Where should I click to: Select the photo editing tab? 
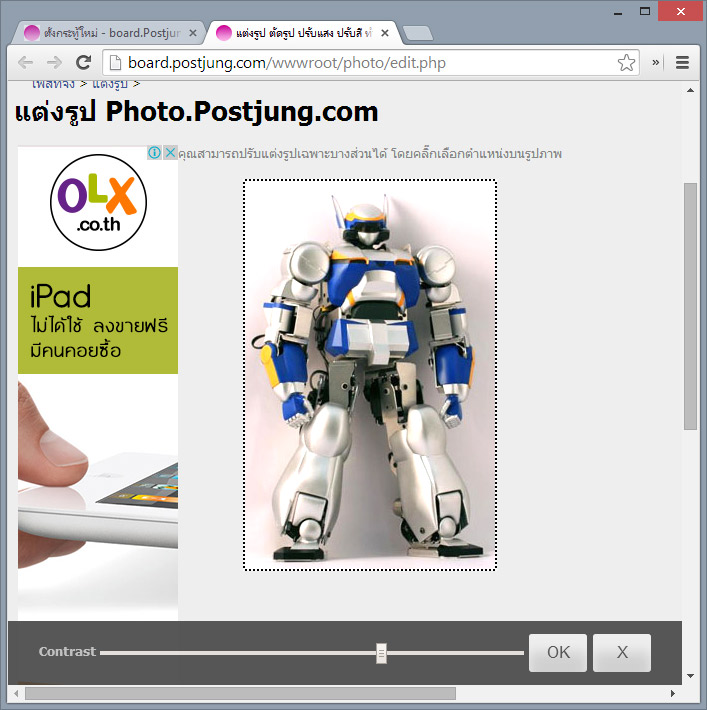(300, 33)
